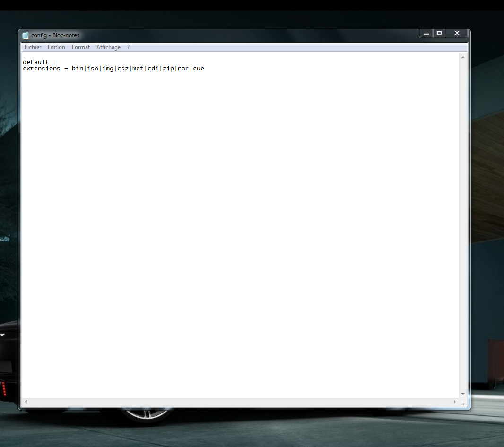Viewport: 504px width, 447px height.
Task: Click the vertical scrollbar up arrow
Action: pos(463,57)
